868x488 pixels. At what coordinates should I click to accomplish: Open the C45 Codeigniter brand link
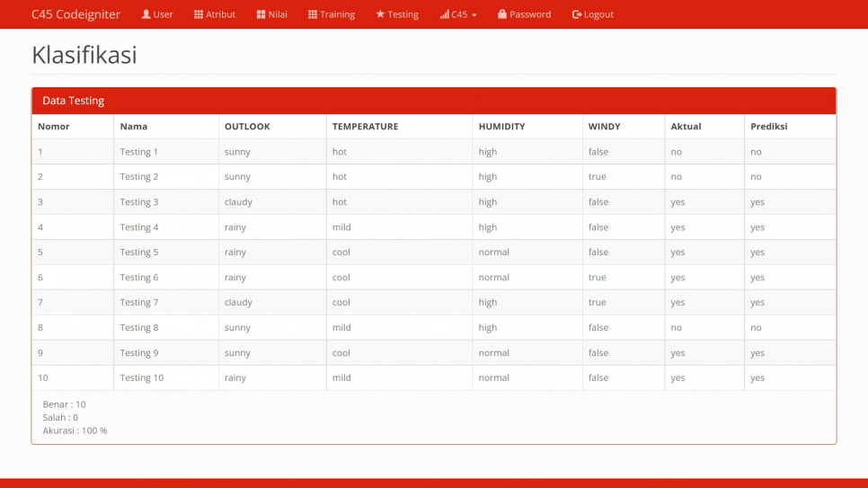tap(75, 14)
